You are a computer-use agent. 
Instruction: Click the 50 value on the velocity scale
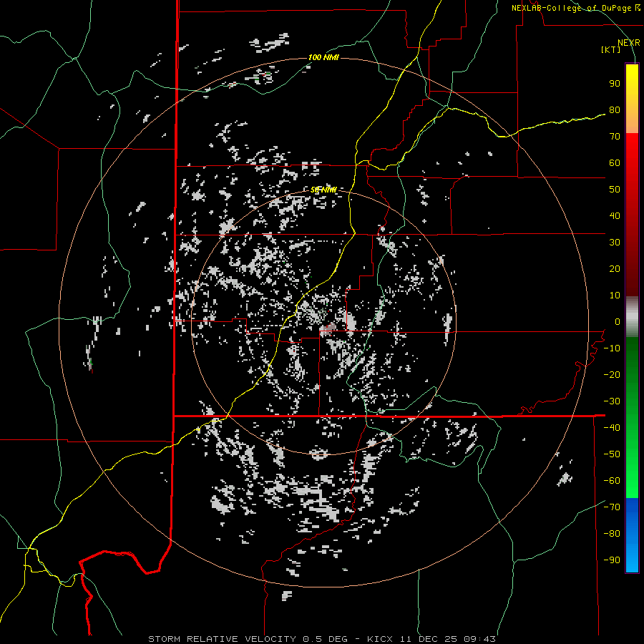point(615,190)
